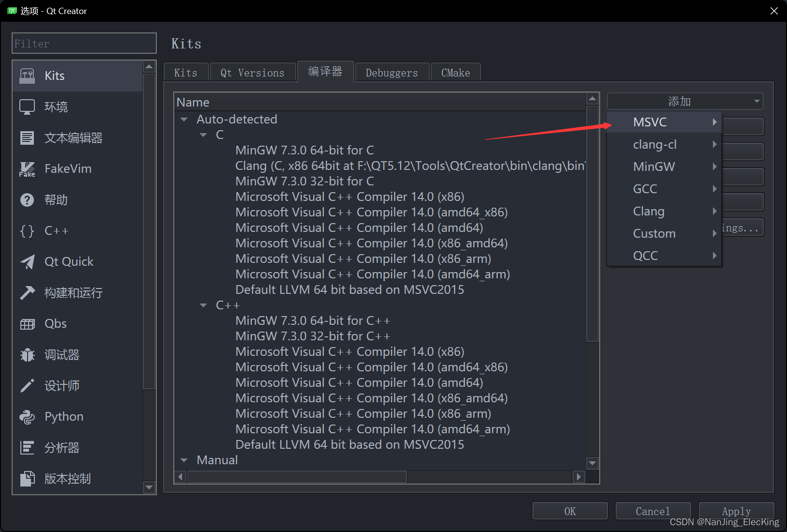Click compiler list scroll down arrow
Image resolution: width=787 pixels, height=532 pixels.
592,463
